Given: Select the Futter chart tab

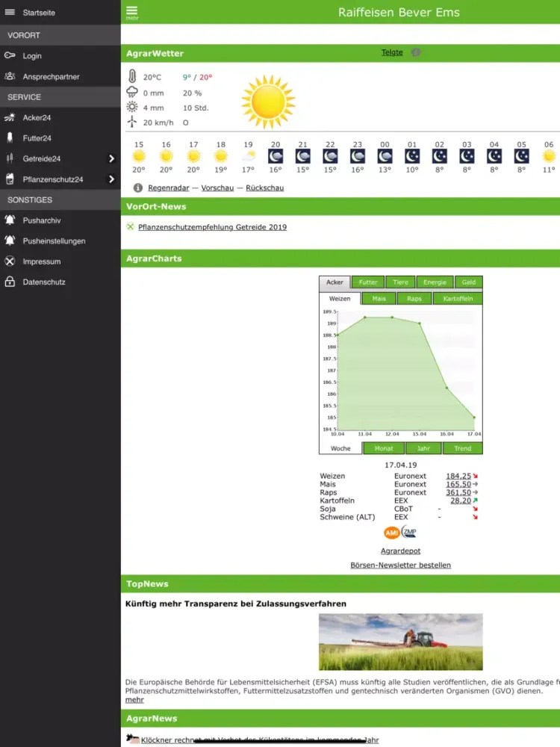Looking at the screenshot, I should [x=367, y=282].
